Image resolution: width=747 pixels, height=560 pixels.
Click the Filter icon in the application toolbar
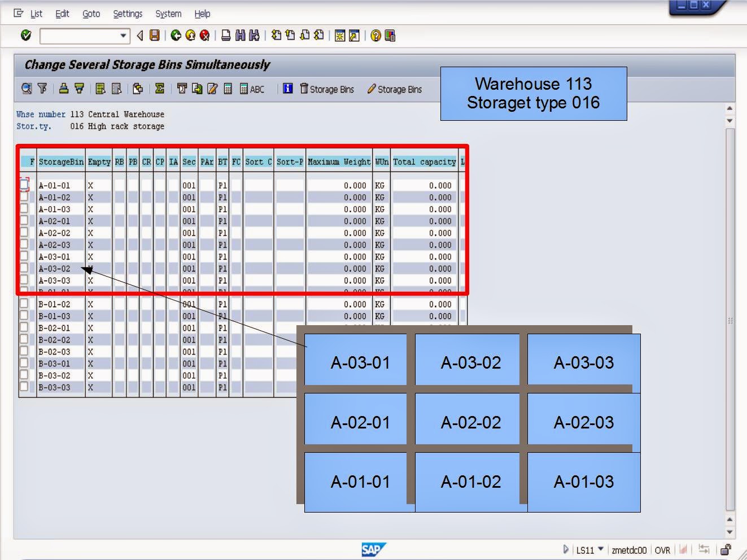coord(42,89)
